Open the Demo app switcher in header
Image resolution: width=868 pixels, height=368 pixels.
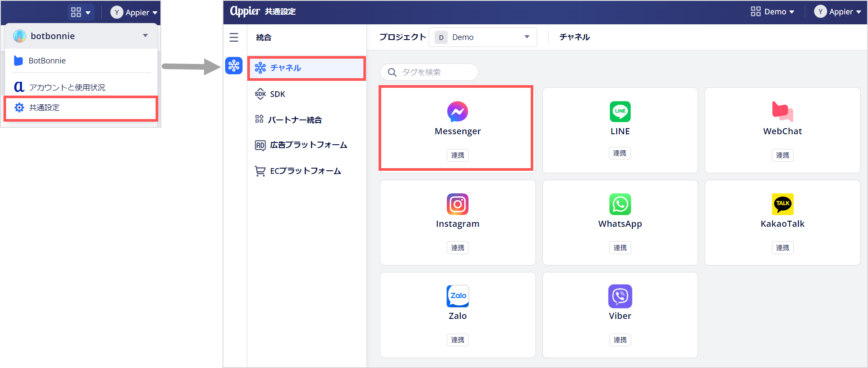(x=772, y=12)
